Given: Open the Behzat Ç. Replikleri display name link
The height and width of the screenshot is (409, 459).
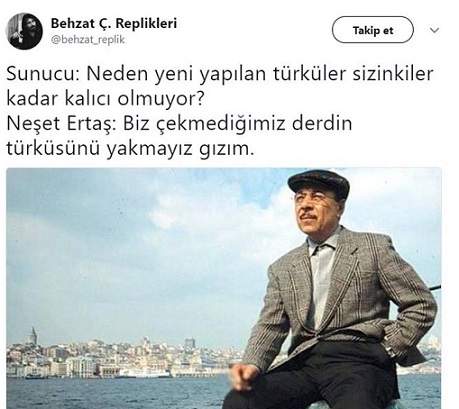Looking at the screenshot, I should (x=114, y=23).
